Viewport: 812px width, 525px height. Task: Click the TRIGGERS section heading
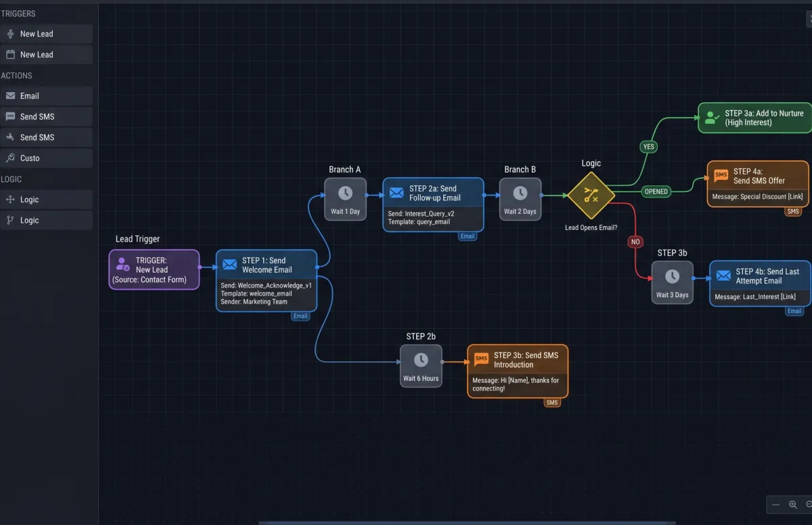point(18,14)
